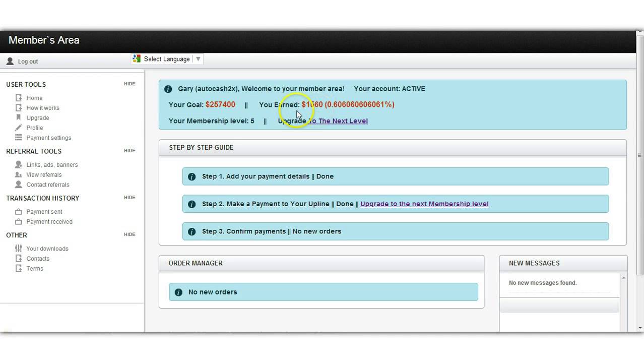The width and height of the screenshot is (644, 363).
Task: Click the Payment sent briefcase icon
Action: pyautogui.click(x=19, y=212)
